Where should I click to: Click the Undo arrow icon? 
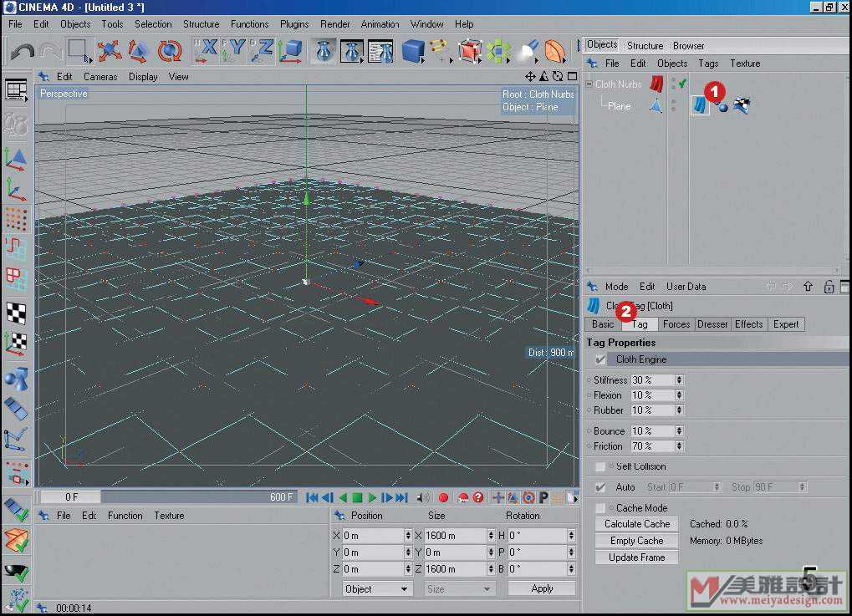[x=23, y=52]
